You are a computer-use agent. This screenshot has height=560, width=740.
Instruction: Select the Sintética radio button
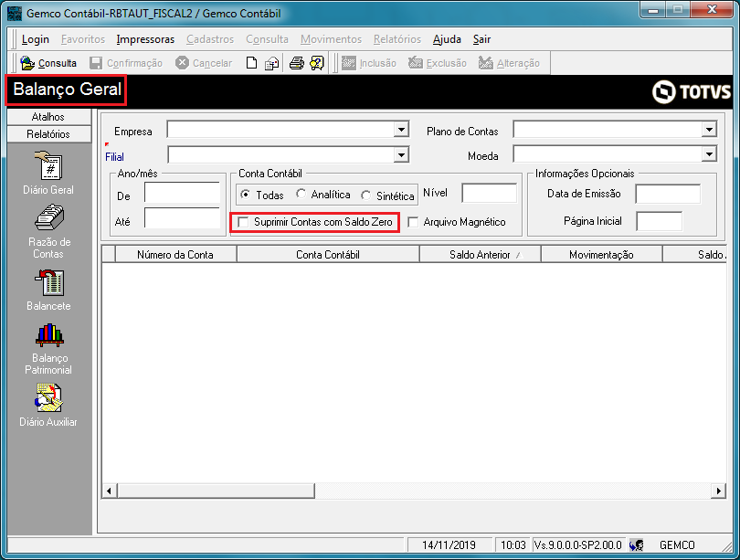(365, 195)
